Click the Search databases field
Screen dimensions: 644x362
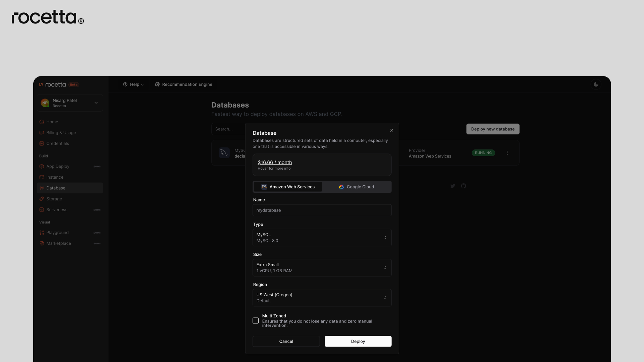(x=228, y=129)
